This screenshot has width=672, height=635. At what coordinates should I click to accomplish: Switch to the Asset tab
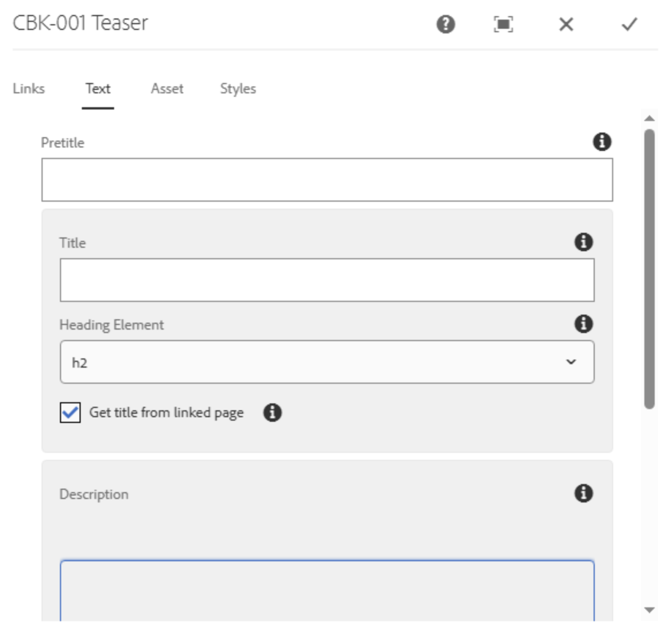167,89
